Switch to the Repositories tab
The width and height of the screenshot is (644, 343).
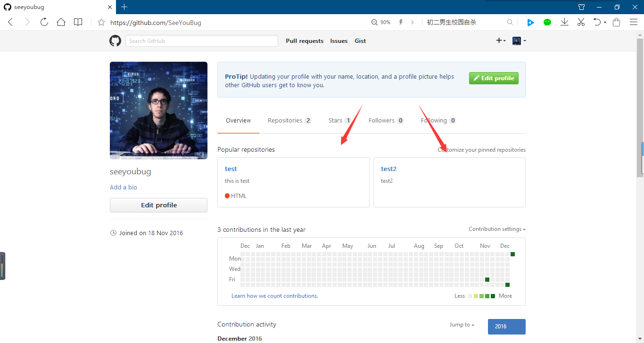289,121
